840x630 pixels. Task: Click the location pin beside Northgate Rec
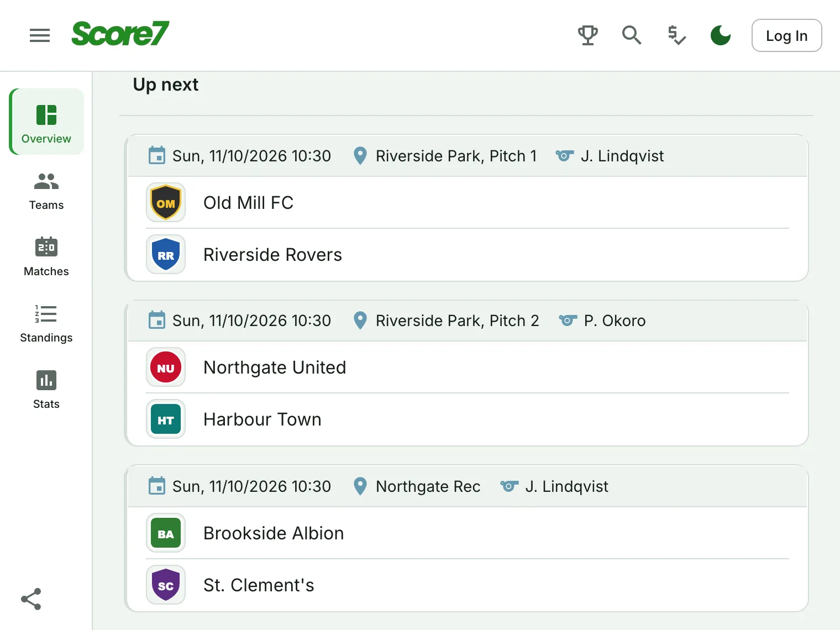360,486
